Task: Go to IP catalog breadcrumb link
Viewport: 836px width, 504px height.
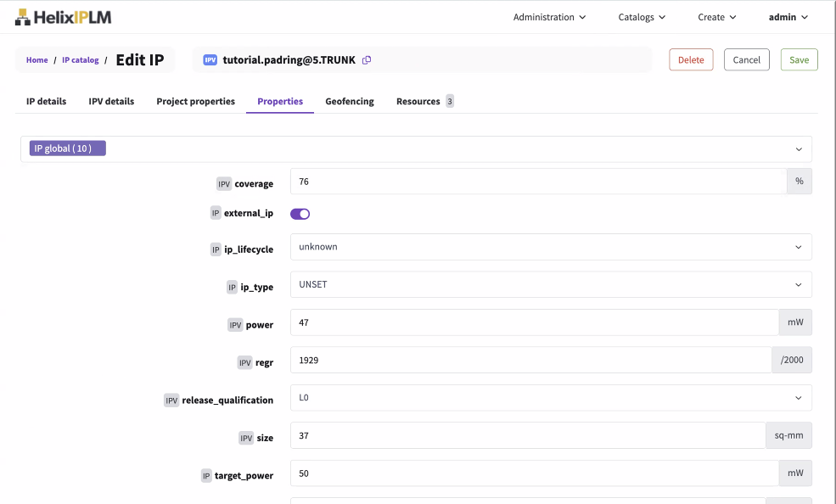Action: click(80, 60)
